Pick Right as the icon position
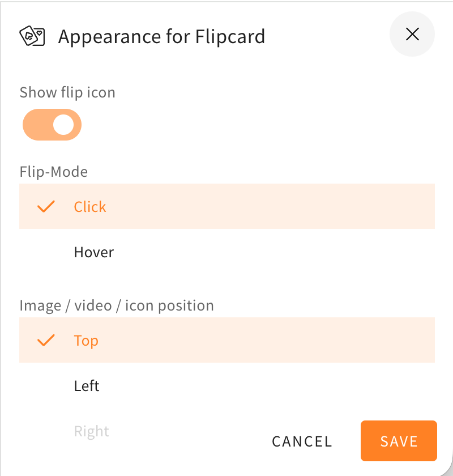The image size is (453, 476). pyautogui.click(x=92, y=431)
